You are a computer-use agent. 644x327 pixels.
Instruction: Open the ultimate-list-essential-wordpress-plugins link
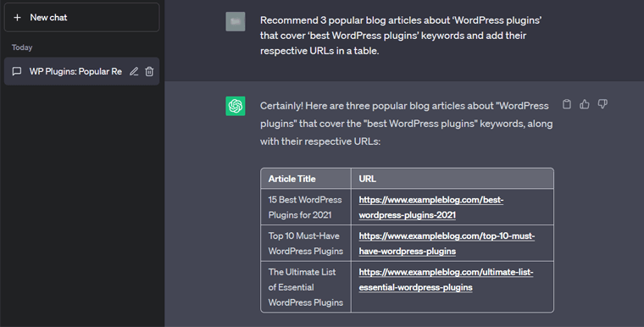(x=446, y=280)
